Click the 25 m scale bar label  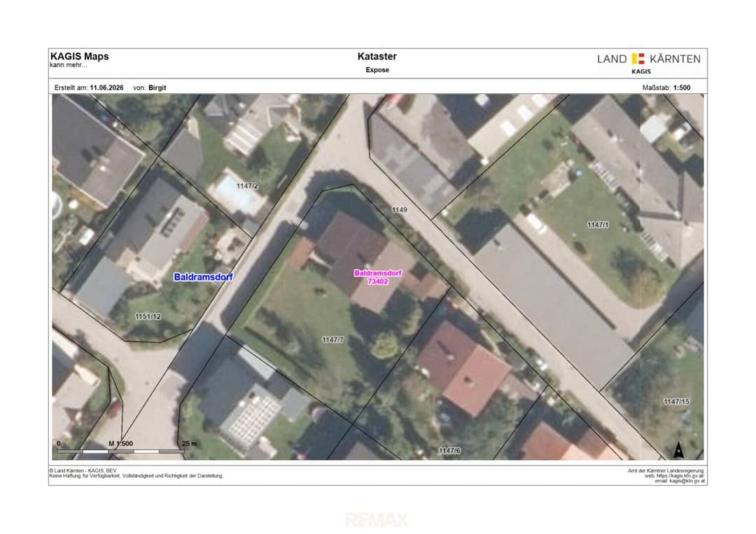click(x=190, y=444)
